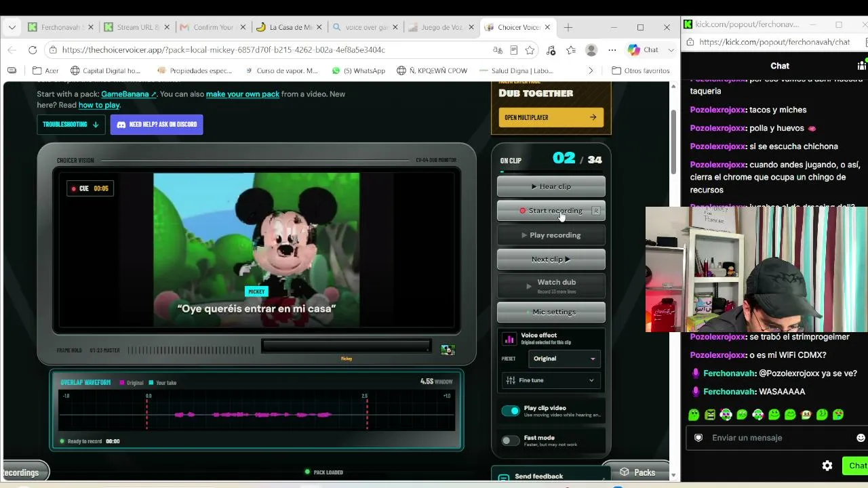Click the translate page icon
This screenshot has width=868, height=488.
[498, 49]
